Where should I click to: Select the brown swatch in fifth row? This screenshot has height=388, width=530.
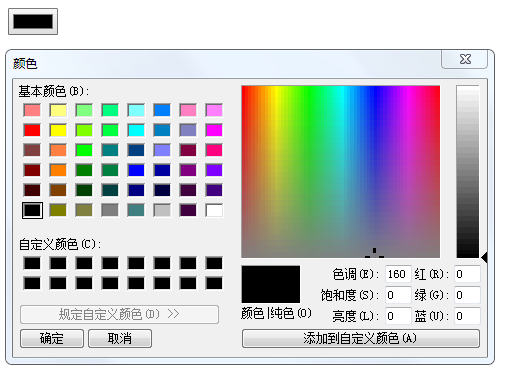point(58,190)
